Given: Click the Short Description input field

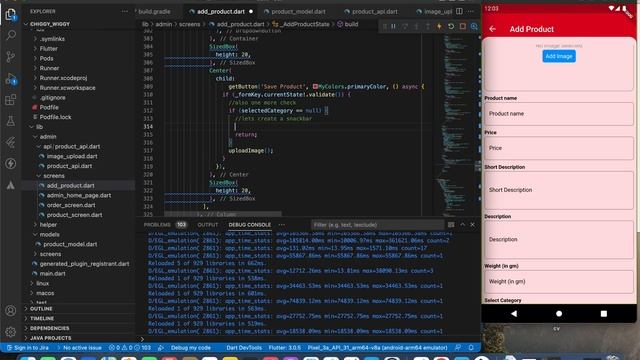Looking at the screenshot, I should point(559,190).
